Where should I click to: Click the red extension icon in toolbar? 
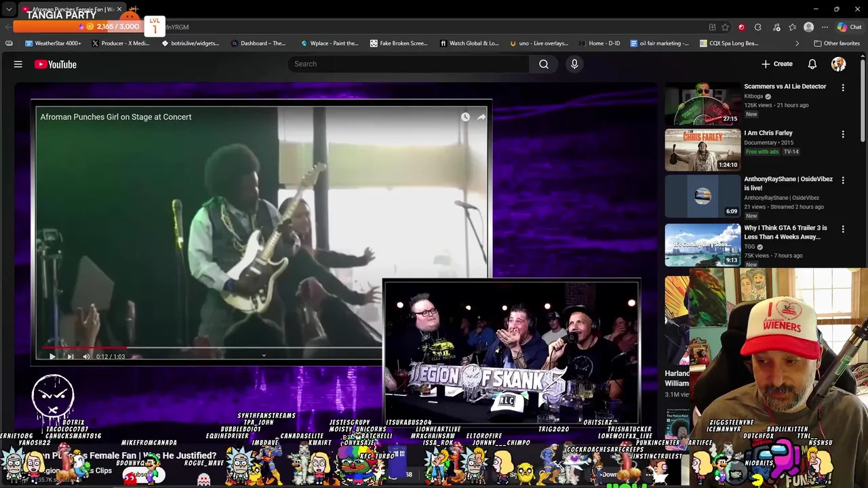[741, 27]
